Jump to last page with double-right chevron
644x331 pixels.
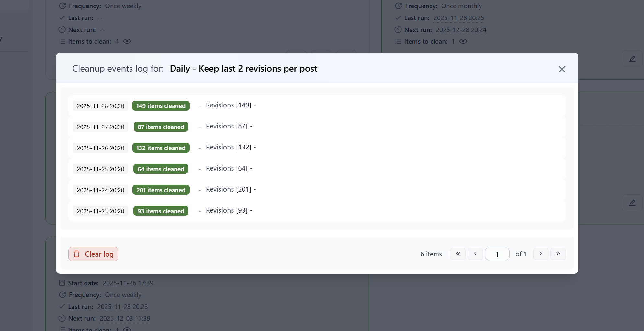(558, 254)
